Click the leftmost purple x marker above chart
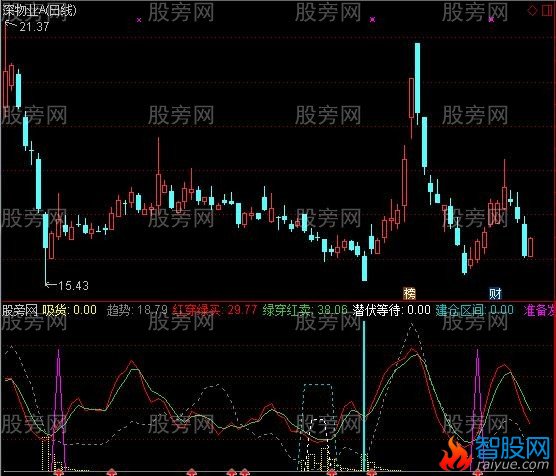This screenshot has height=476, width=556. tap(139, 20)
